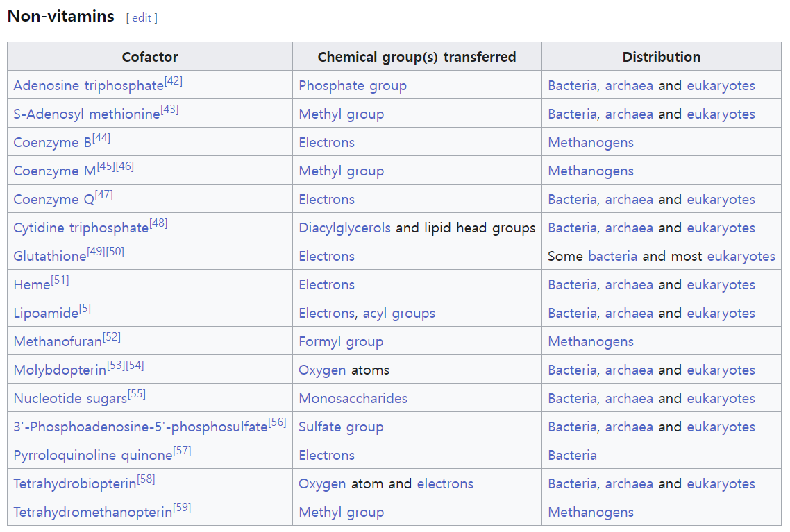Open the Coenzyme Q link
790x532 pixels.
point(53,200)
